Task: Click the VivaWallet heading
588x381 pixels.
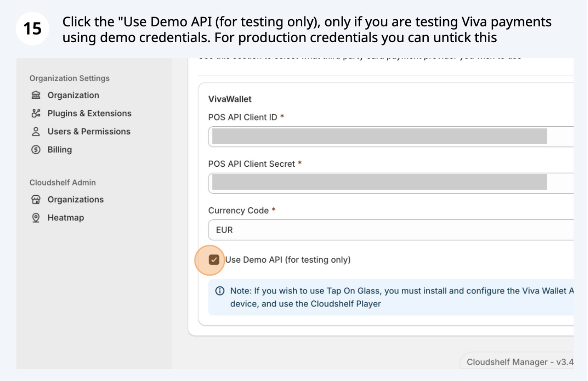Action: pyautogui.click(x=230, y=99)
